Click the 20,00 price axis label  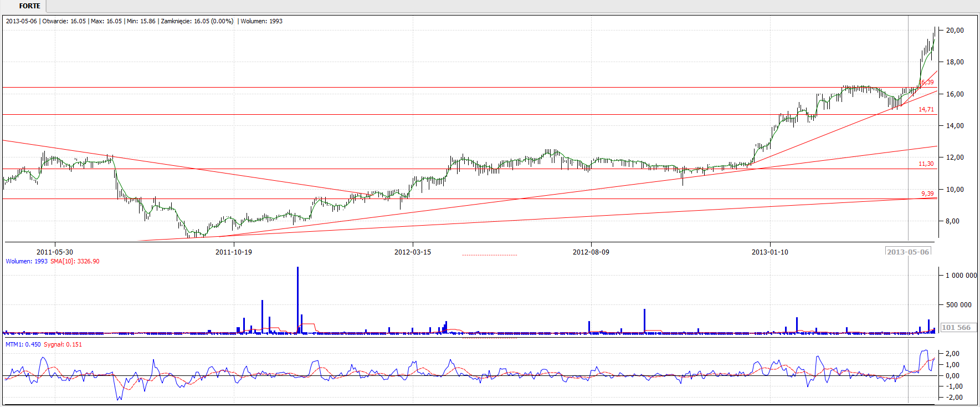[x=955, y=30]
